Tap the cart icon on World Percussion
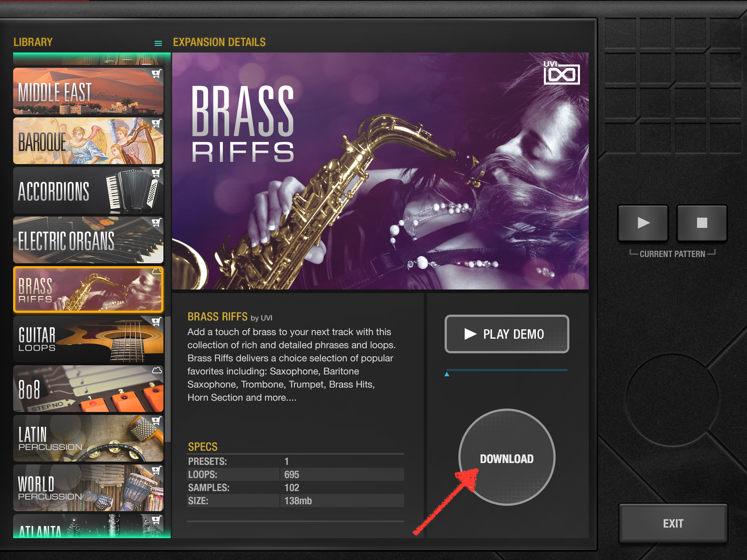Image resolution: width=747 pixels, height=560 pixels. coord(156,470)
